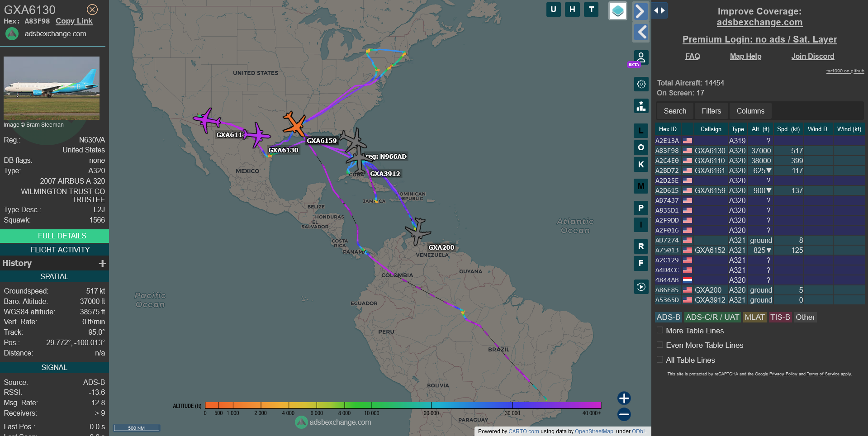Zoom out with the minus button
Screen dimensions: 868x436
pyautogui.click(x=624, y=414)
